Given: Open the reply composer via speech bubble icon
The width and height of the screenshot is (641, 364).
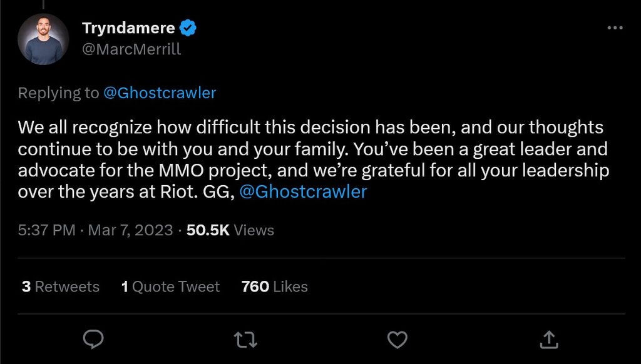Looking at the screenshot, I should 94,339.
